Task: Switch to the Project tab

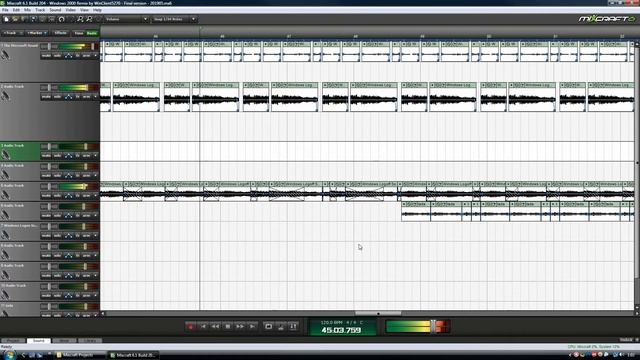Action: [13, 340]
